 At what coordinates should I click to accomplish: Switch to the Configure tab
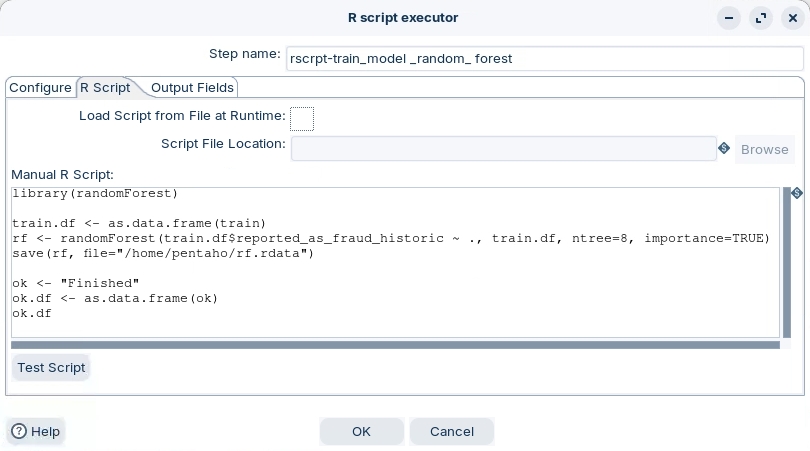pos(40,87)
